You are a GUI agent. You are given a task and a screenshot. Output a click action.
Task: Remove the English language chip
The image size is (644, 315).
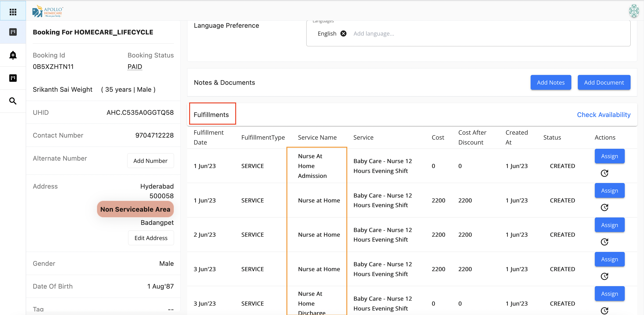coord(343,34)
